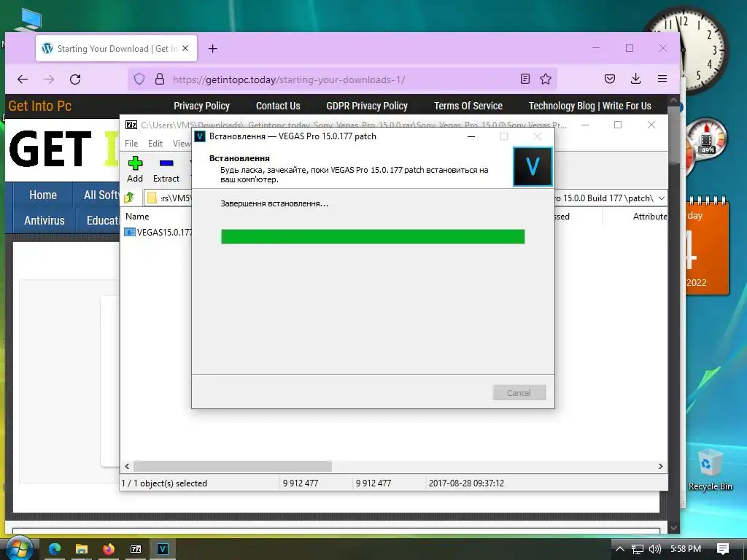Bookmark this page with the star icon
The height and width of the screenshot is (560, 747).
[x=546, y=79]
